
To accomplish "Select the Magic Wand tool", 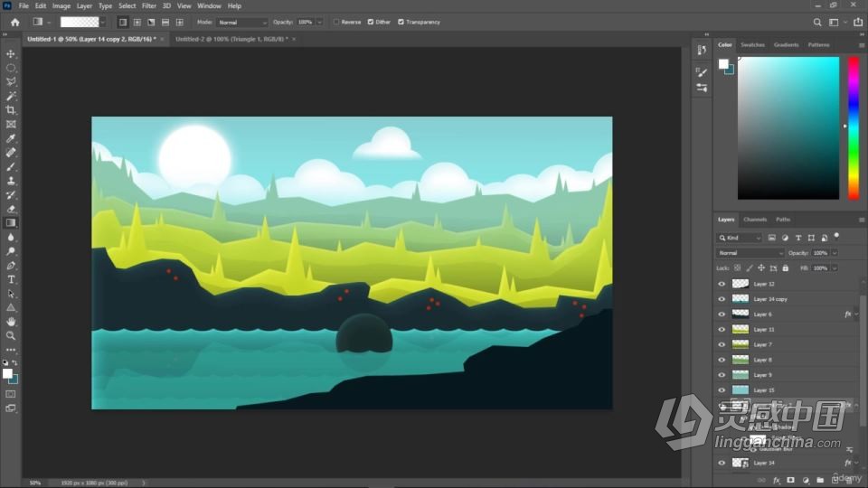I will [x=11, y=96].
